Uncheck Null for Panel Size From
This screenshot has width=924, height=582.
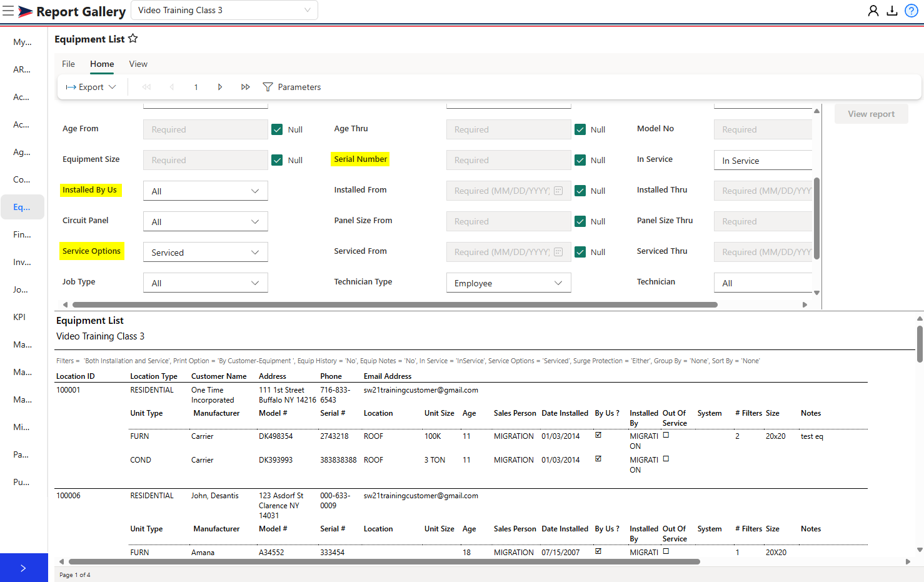[580, 221]
